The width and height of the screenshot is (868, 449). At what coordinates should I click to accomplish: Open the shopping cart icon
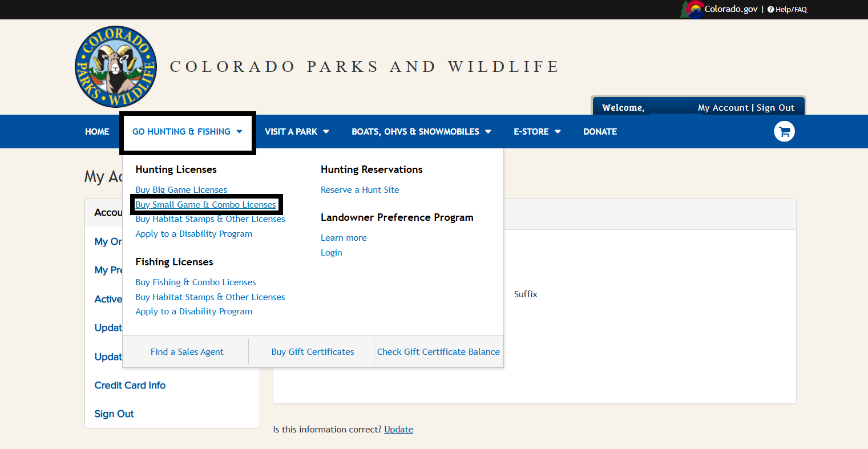[784, 132]
